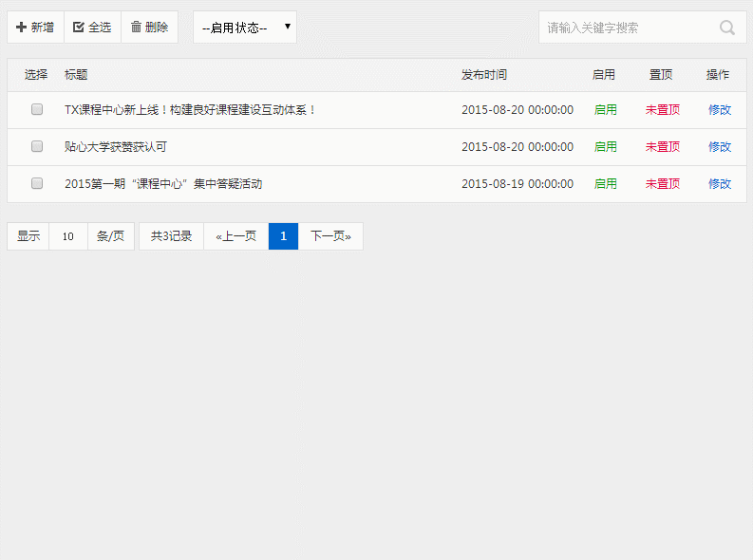Viewport: 753px width, 560px height.
Task: Click the 发布时间 column header
Action: coord(483,75)
